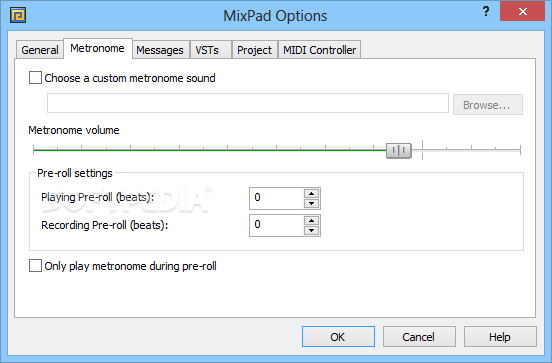Viewport: 552px width, 363px height.
Task: Click the MixPad app icon in title bar
Action: [18, 15]
